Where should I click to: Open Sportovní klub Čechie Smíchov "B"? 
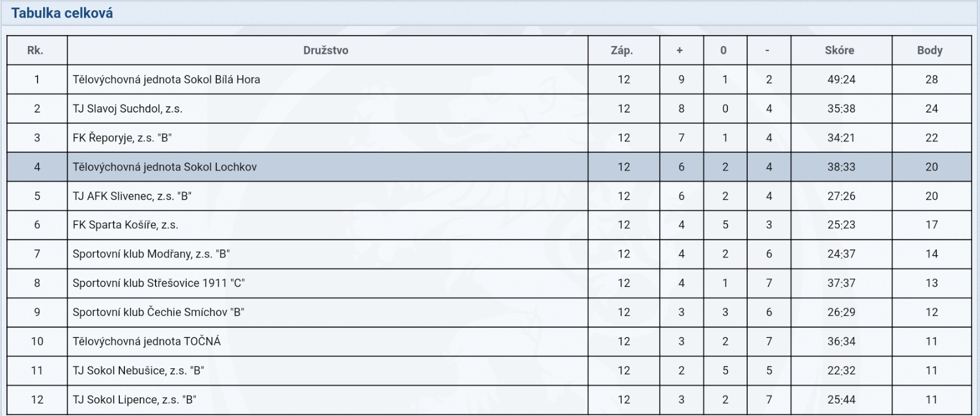158,312
